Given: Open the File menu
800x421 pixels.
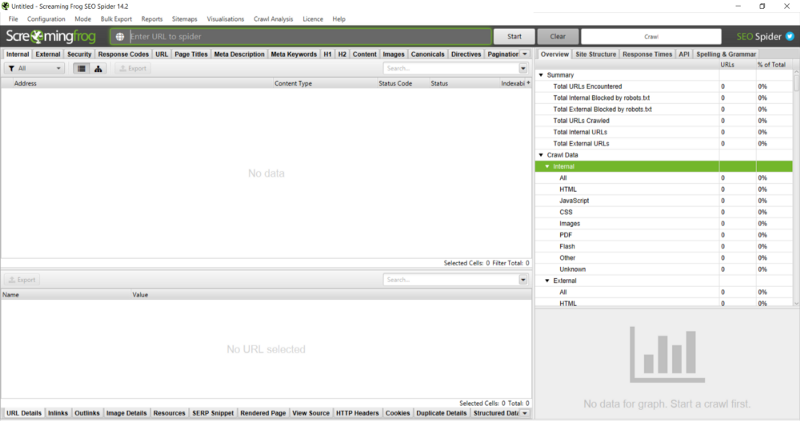Looking at the screenshot, I should (x=13, y=19).
